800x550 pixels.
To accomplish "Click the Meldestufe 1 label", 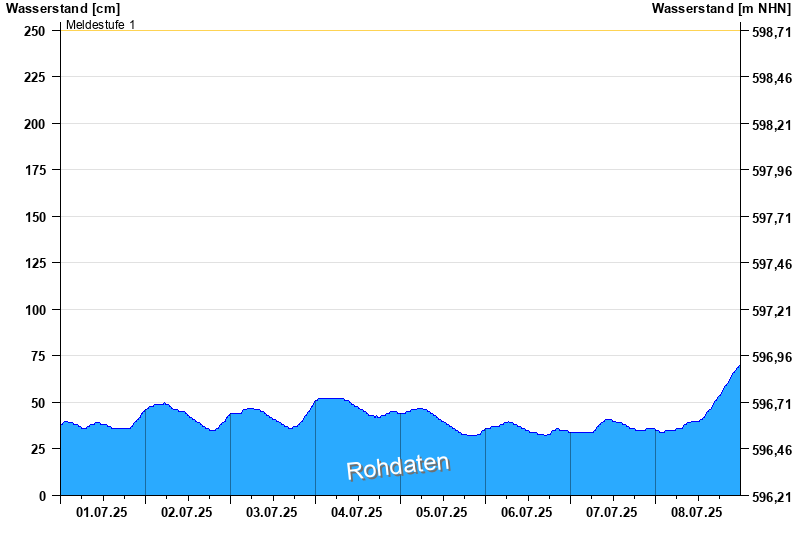I will [101, 24].
